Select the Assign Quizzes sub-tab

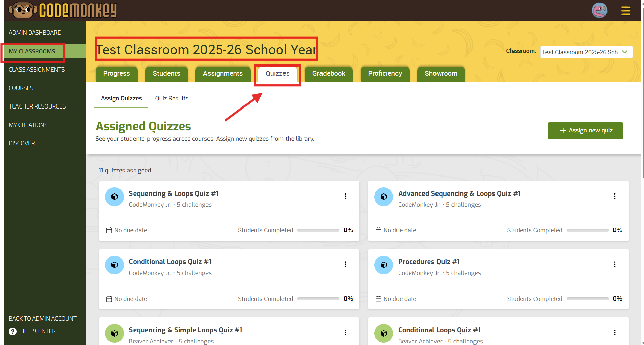pyautogui.click(x=121, y=99)
